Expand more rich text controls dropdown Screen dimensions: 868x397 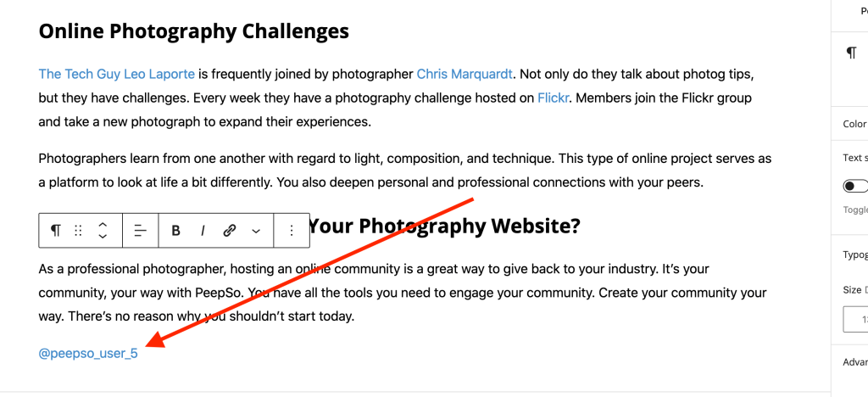(x=256, y=231)
